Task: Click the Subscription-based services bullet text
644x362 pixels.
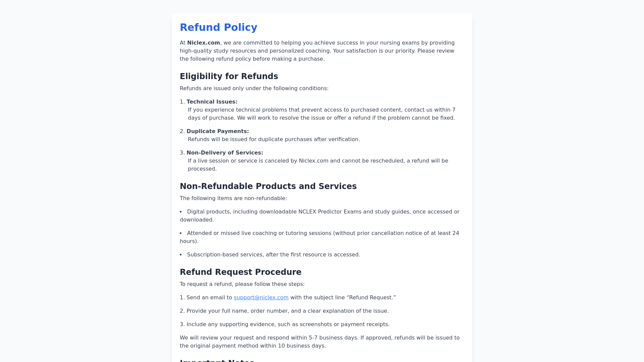Action: [273, 255]
